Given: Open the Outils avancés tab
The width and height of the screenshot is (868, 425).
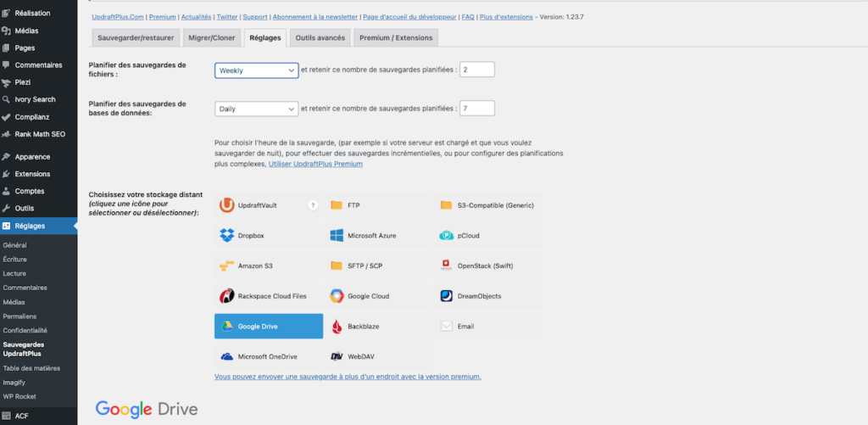Looking at the screenshot, I should point(320,38).
